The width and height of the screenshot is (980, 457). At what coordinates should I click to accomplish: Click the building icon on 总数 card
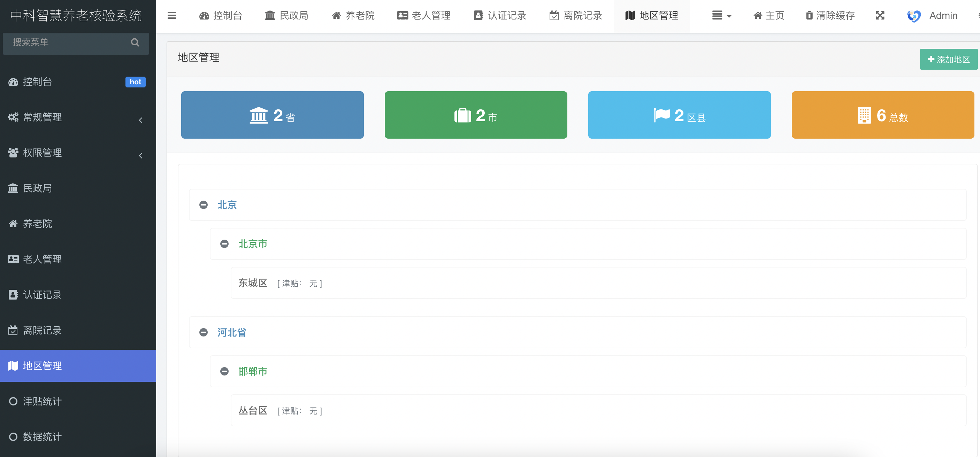(864, 115)
